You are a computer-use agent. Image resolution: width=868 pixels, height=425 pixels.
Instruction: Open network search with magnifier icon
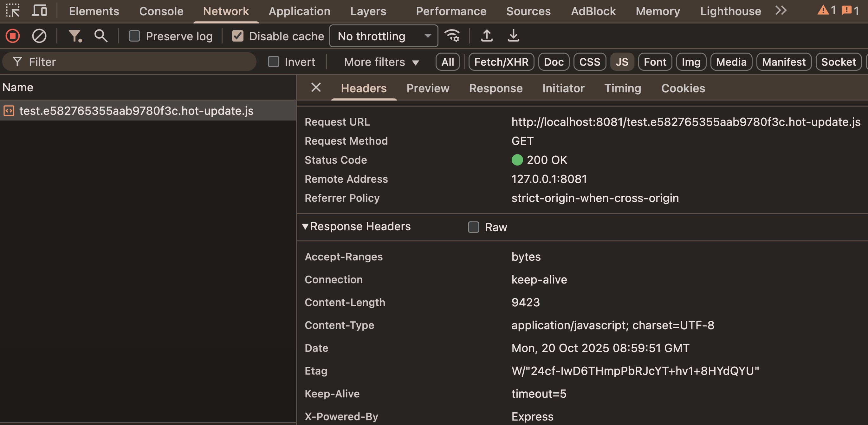point(101,36)
